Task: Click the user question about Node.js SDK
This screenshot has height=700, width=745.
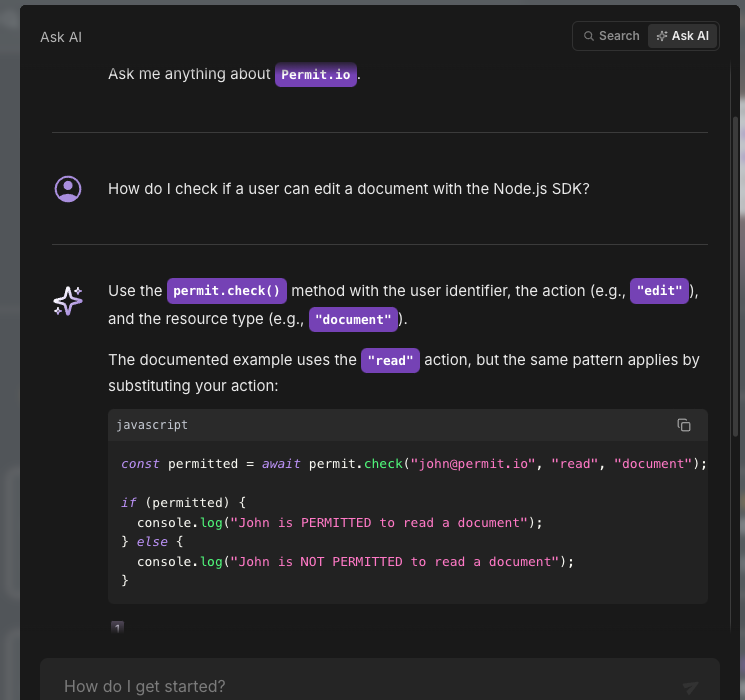Action: coord(349,189)
